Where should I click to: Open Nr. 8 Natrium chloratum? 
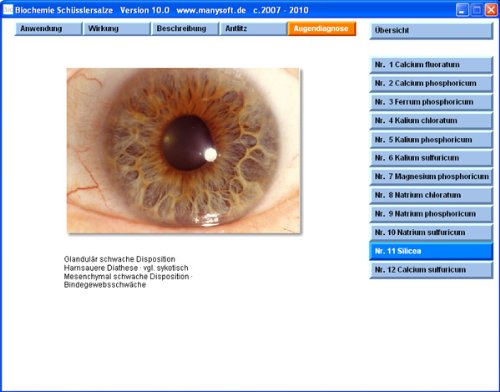pyautogui.click(x=431, y=196)
